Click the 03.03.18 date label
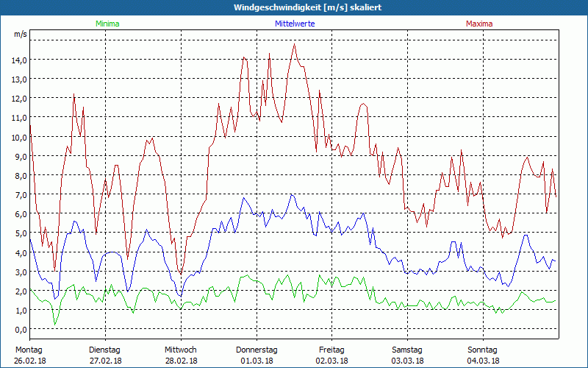This screenshot has height=368, width=588. coord(408,361)
